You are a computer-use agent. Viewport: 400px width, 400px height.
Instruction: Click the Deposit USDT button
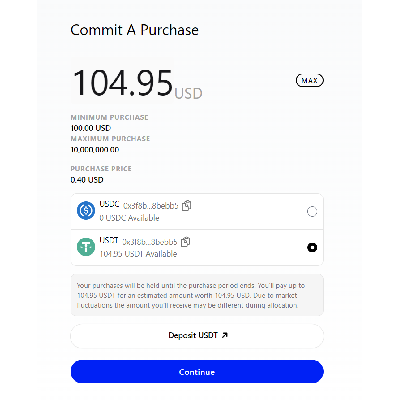197,336
